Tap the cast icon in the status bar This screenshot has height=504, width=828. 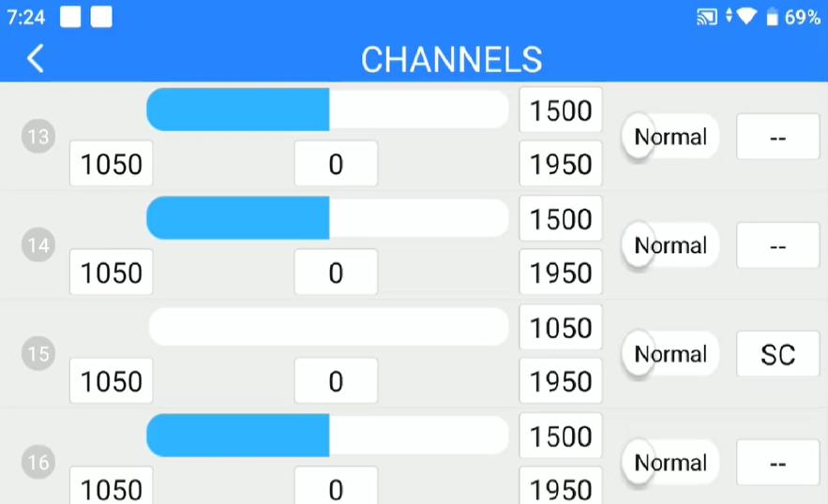click(x=706, y=17)
